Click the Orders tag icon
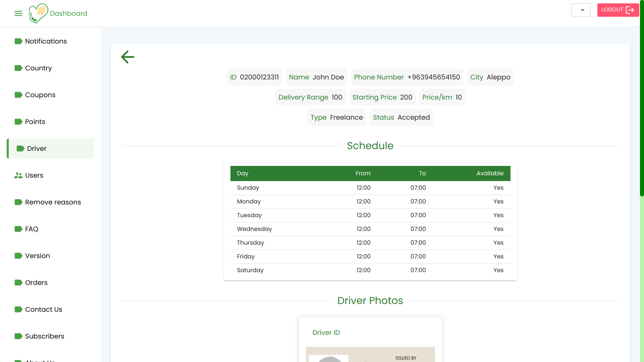This screenshot has height=362, width=644. point(18,283)
